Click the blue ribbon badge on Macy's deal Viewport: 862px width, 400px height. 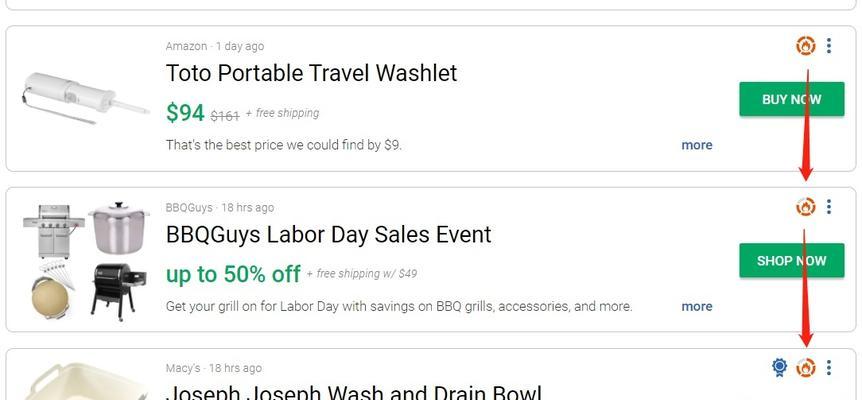779,367
